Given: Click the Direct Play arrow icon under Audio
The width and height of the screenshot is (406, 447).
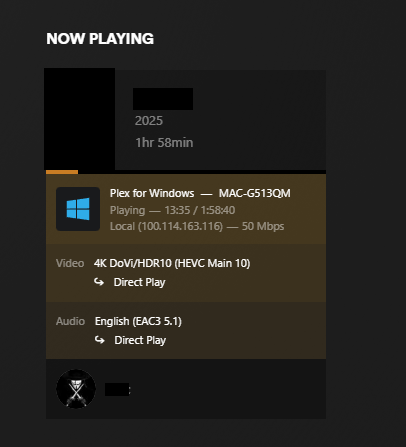Looking at the screenshot, I should (x=99, y=340).
